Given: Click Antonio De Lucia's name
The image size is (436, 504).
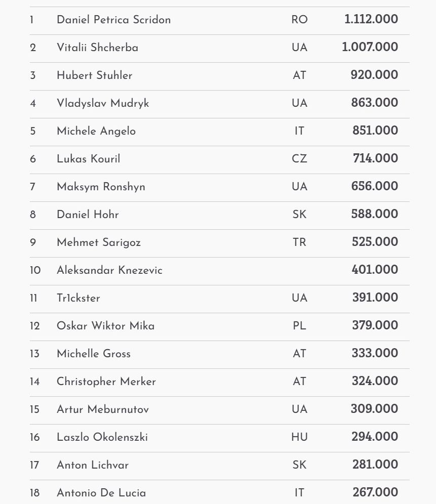Looking at the screenshot, I should (x=101, y=493).
